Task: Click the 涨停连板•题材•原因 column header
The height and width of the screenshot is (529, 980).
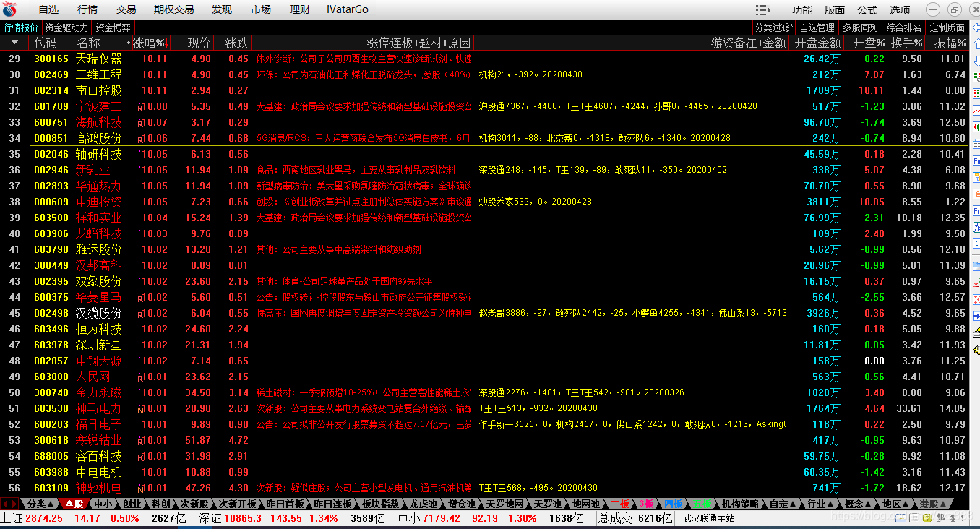Action: [x=418, y=43]
